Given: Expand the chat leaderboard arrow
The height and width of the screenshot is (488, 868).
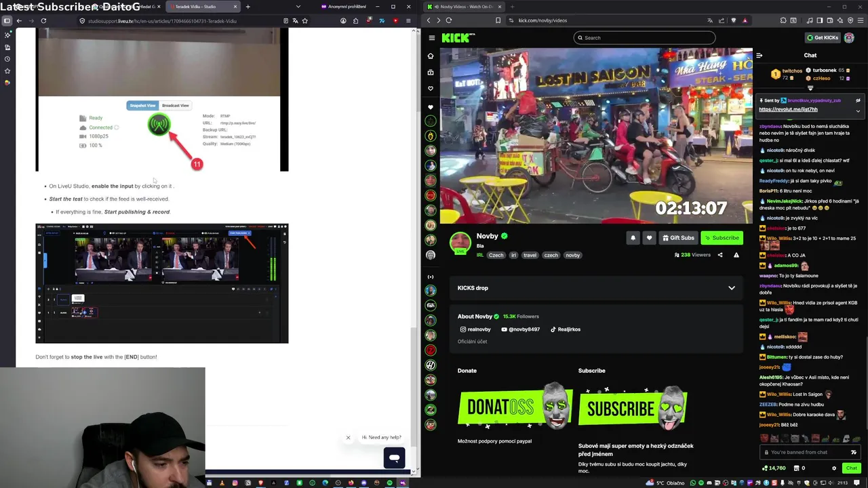Looking at the screenshot, I should pyautogui.click(x=810, y=88).
